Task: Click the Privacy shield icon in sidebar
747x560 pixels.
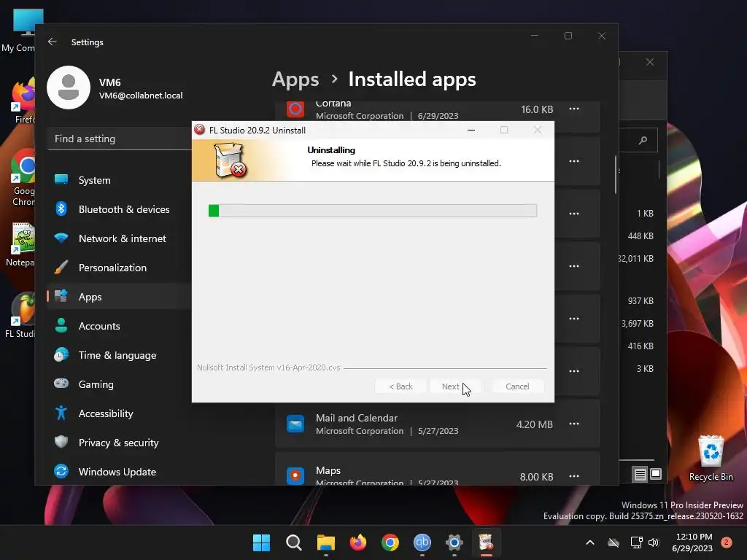Action: tap(61, 442)
